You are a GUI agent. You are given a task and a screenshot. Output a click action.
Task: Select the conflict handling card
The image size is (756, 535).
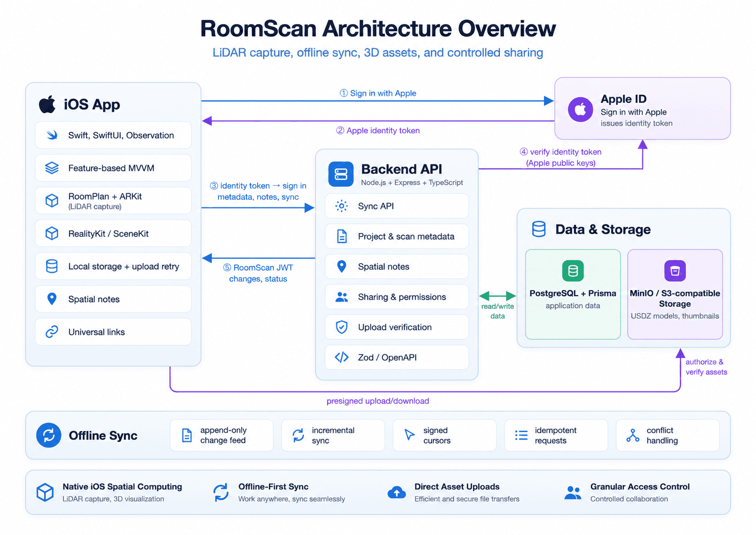click(x=668, y=435)
